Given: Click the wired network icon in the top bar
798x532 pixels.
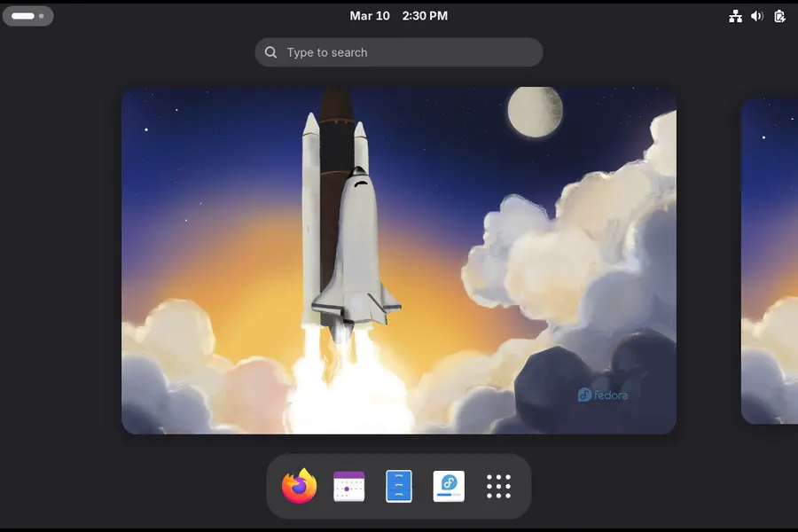Looking at the screenshot, I should coord(735,15).
